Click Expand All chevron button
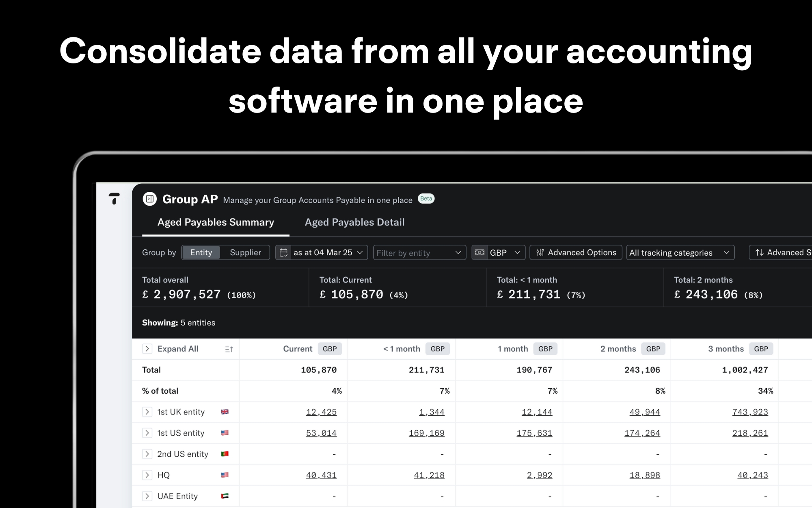Viewport: 812px width, 508px height. [x=147, y=349]
